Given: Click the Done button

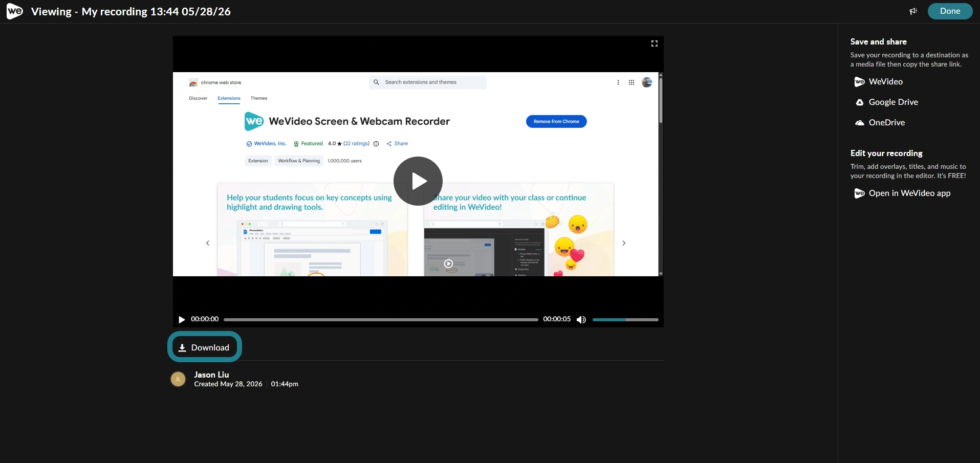Looking at the screenshot, I should (950, 11).
